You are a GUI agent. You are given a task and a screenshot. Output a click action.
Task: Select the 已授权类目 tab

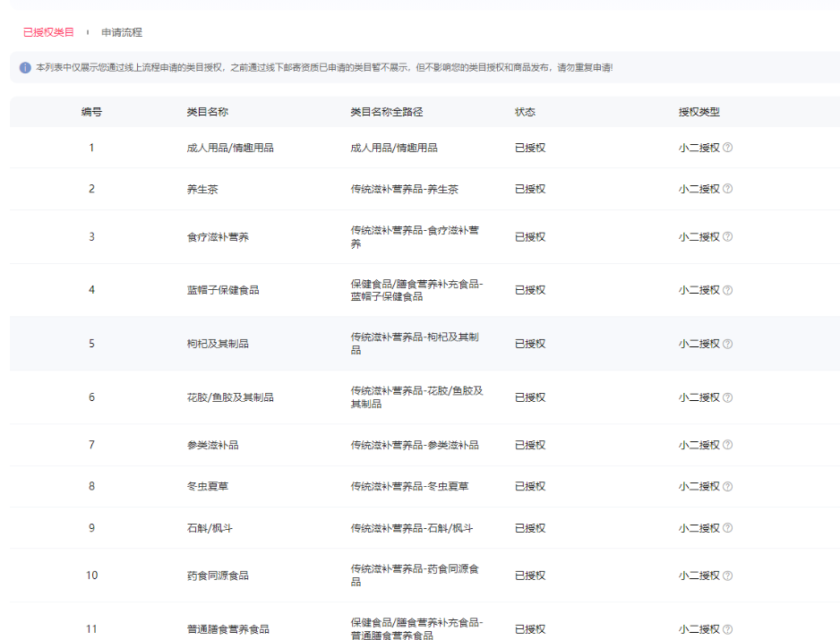coord(48,32)
